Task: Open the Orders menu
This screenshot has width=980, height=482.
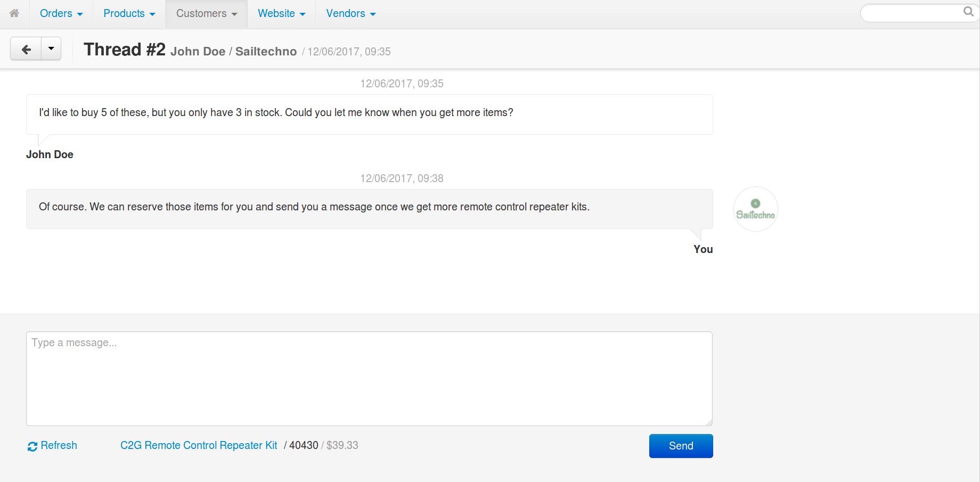Action: [x=61, y=14]
